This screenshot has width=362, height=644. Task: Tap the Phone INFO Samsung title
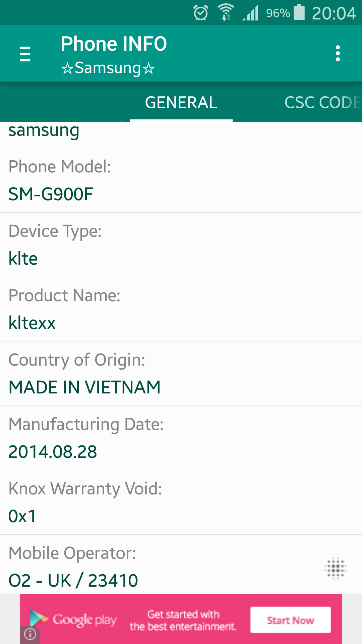point(114,55)
